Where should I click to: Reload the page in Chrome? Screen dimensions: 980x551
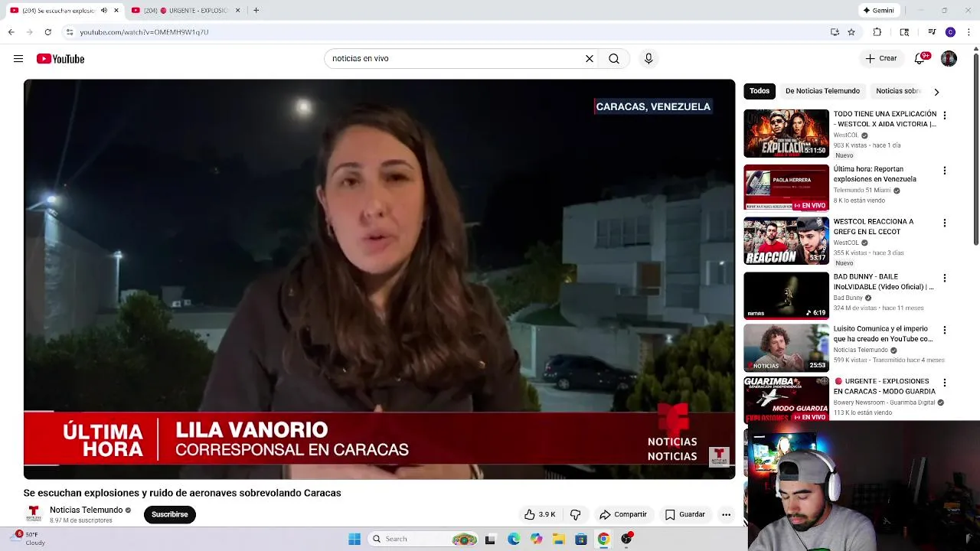coord(47,32)
